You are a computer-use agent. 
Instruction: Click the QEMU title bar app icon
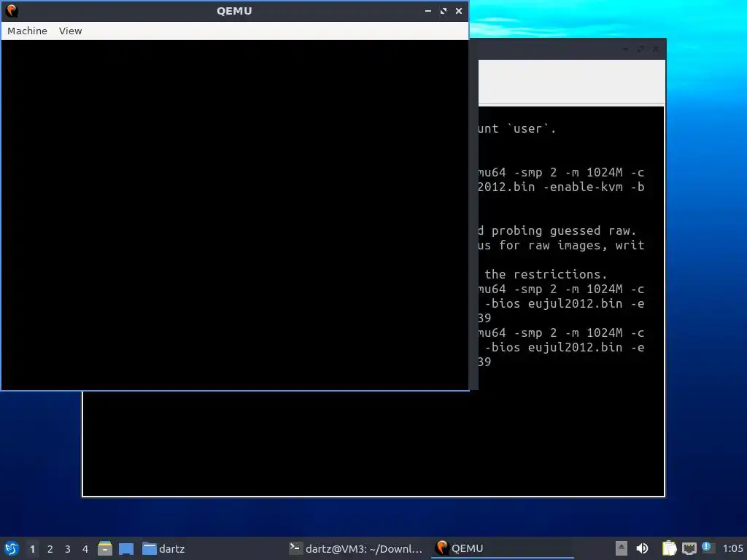[12, 10]
